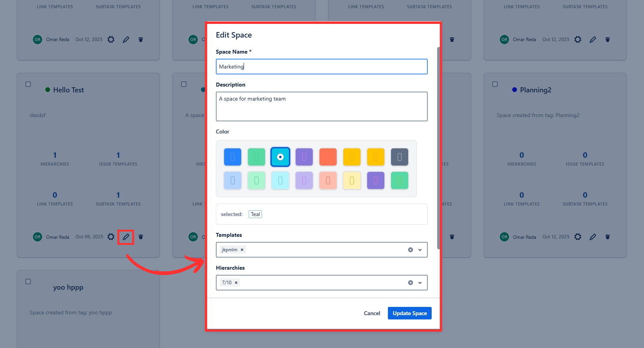Remove the 7/10 tag from Hierarchies
This screenshot has width=644, height=348.
pyautogui.click(x=236, y=283)
